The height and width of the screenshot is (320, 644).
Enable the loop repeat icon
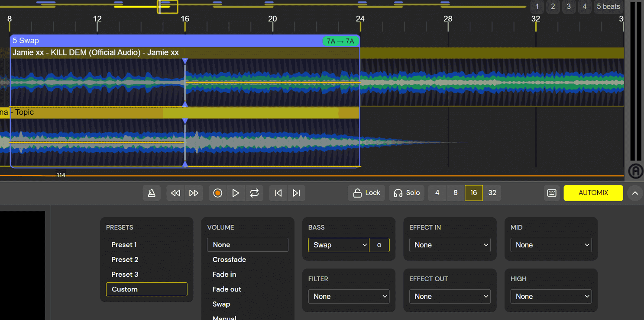click(x=254, y=193)
